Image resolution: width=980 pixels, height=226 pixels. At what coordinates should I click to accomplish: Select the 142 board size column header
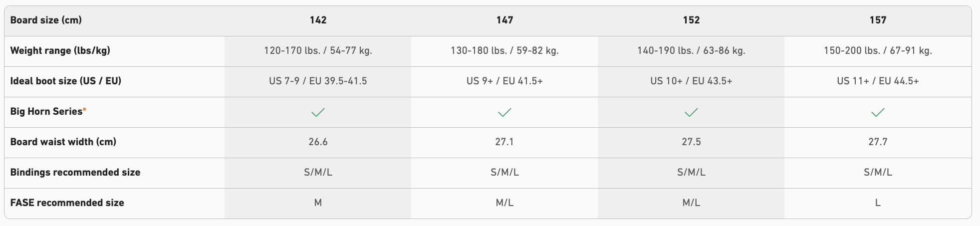[318, 20]
